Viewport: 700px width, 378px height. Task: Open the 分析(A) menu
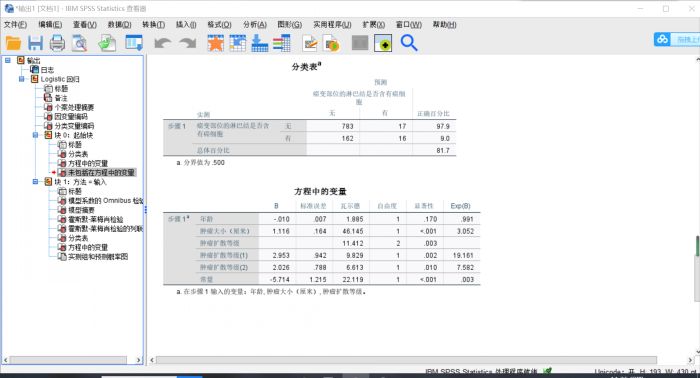[x=255, y=25]
